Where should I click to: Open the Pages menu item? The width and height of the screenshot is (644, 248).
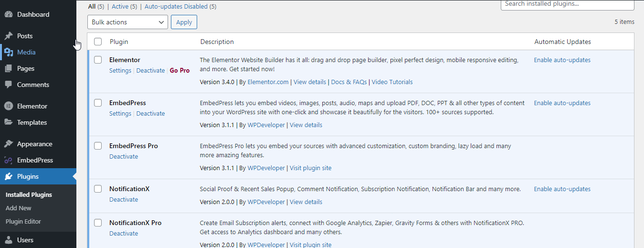pyautogui.click(x=38, y=68)
